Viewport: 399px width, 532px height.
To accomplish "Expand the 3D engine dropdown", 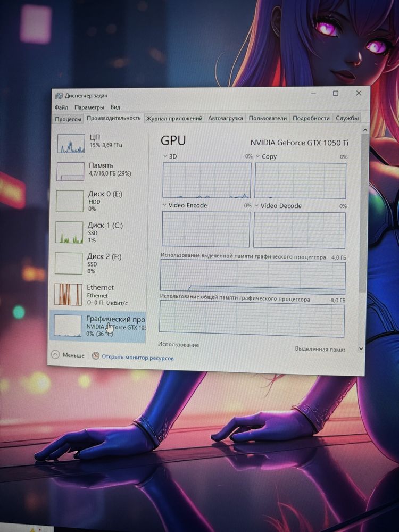I will pos(165,156).
